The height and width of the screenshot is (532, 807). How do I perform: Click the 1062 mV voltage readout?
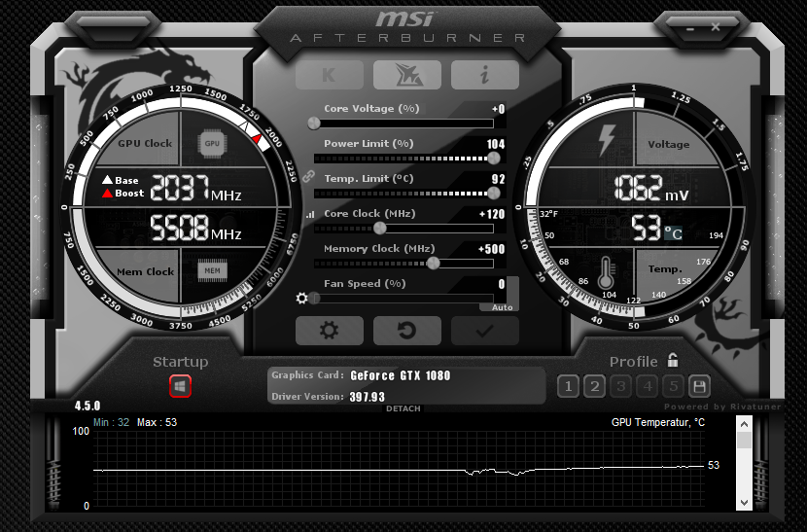tap(651, 188)
